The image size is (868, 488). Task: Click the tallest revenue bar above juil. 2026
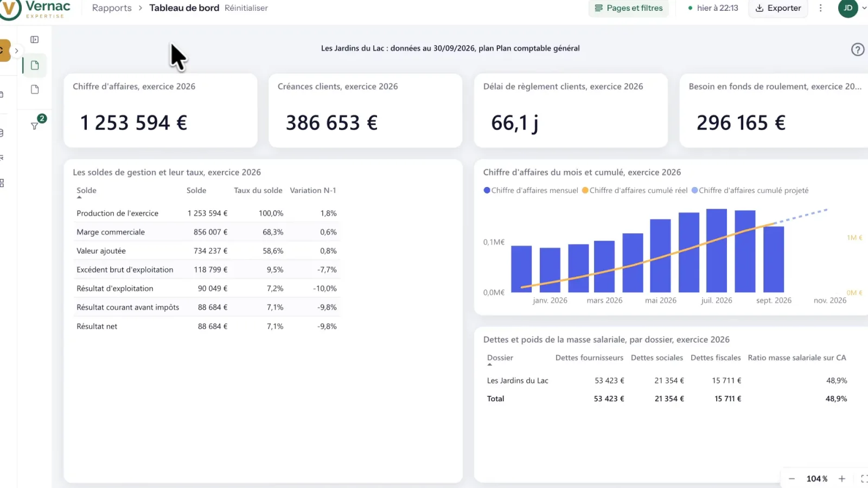tap(716, 251)
